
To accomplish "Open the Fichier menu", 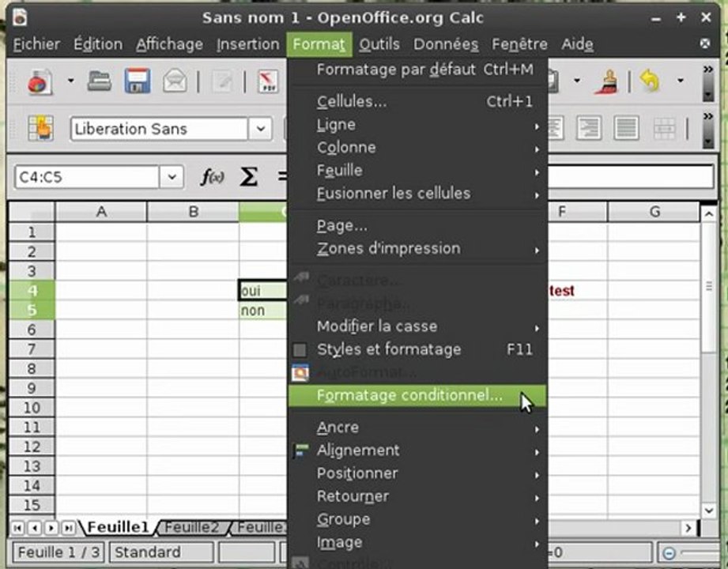I will click(36, 44).
